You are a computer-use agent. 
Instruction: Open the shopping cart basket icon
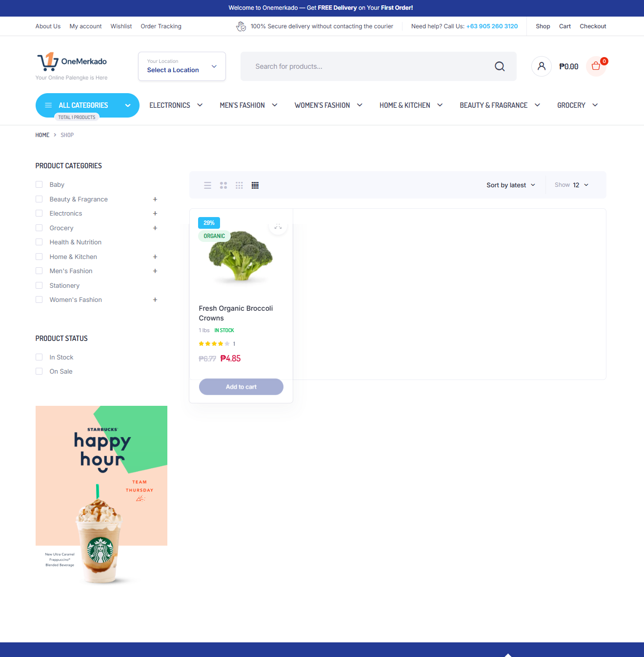tap(596, 66)
